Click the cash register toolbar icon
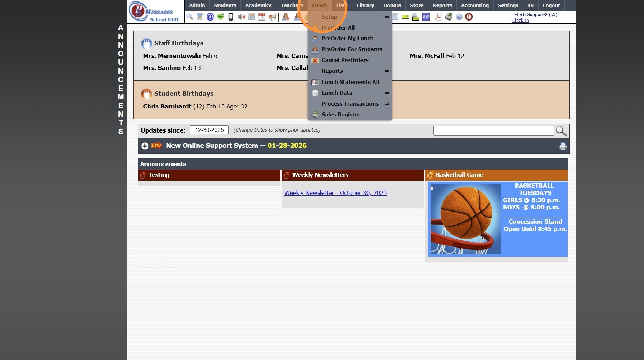This screenshot has width=644, height=360. point(449,17)
